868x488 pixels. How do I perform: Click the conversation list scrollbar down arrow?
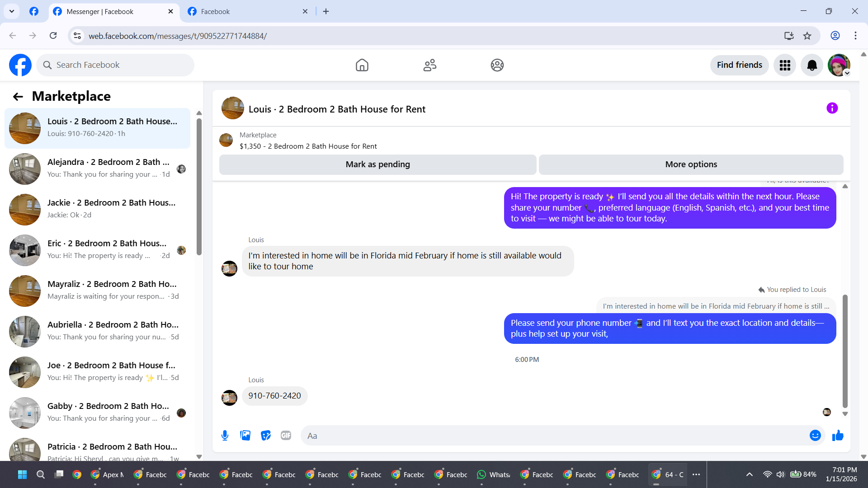pyautogui.click(x=199, y=457)
